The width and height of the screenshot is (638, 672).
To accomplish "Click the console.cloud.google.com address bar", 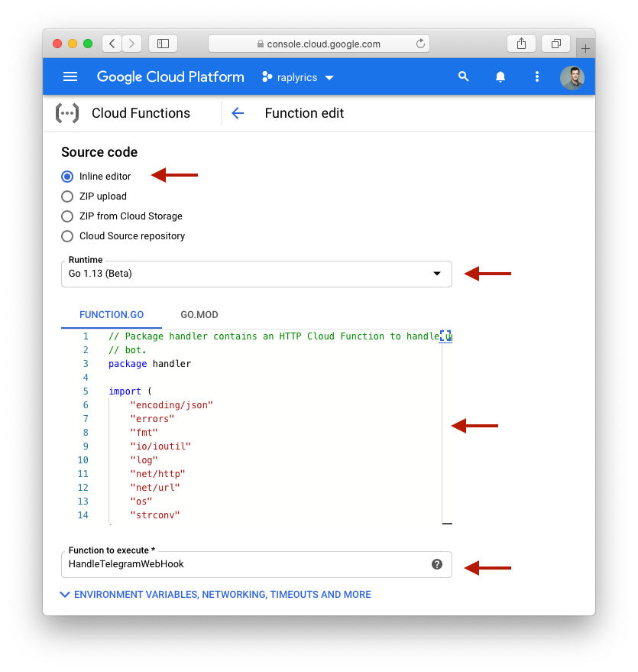I will click(x=319, y=44).
